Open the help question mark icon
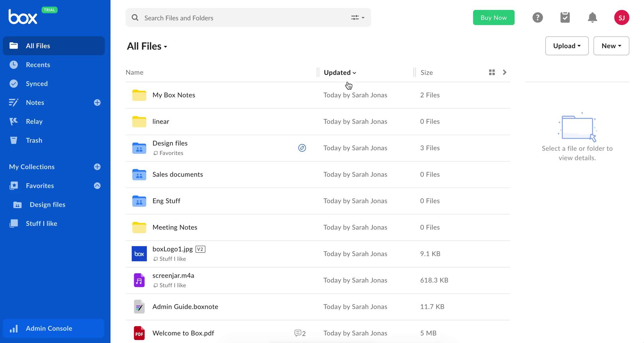This screenshot has width=644, height=343. pyautogui.click(x=538, y=17)
